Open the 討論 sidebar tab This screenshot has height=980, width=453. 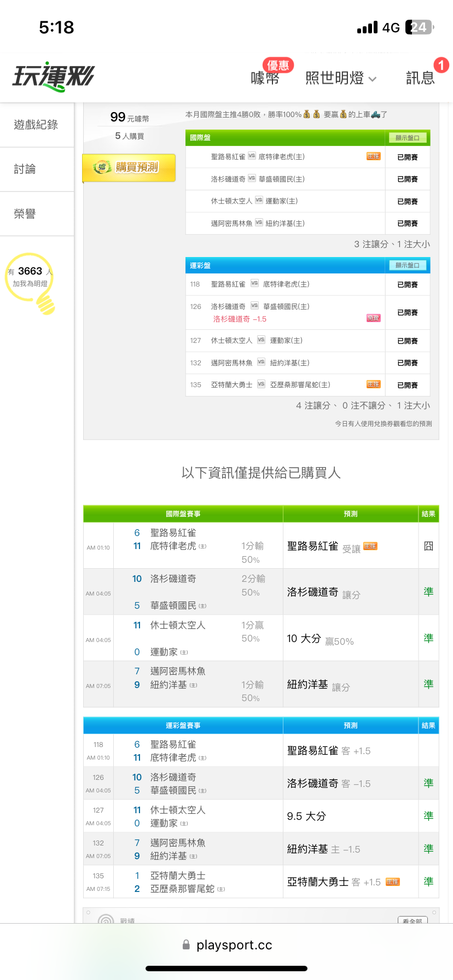pyautogui.click(x=36, y=170)
